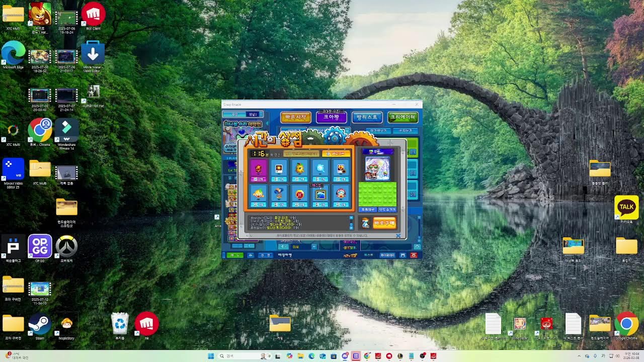Open the Recycle Bin on desktop

(120, 326)
